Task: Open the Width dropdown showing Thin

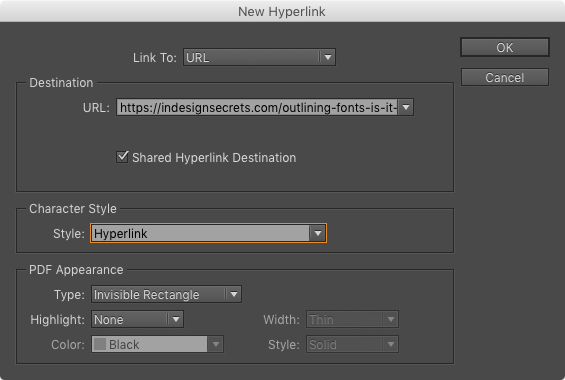Action: [352, 319]
